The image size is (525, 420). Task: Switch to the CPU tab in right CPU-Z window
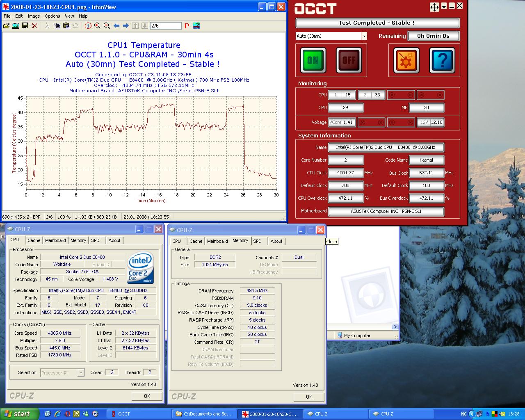click(177, 241)
